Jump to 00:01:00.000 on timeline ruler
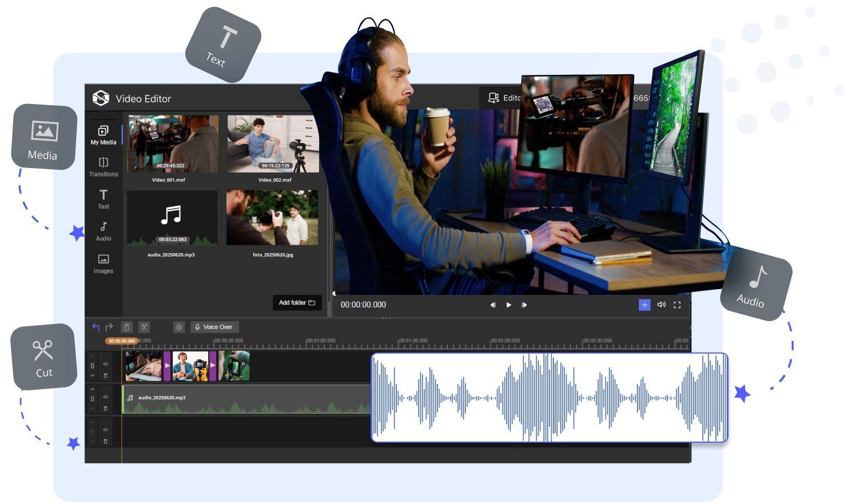Viewport: 848px width, 504px height. (x=321, y=341)
